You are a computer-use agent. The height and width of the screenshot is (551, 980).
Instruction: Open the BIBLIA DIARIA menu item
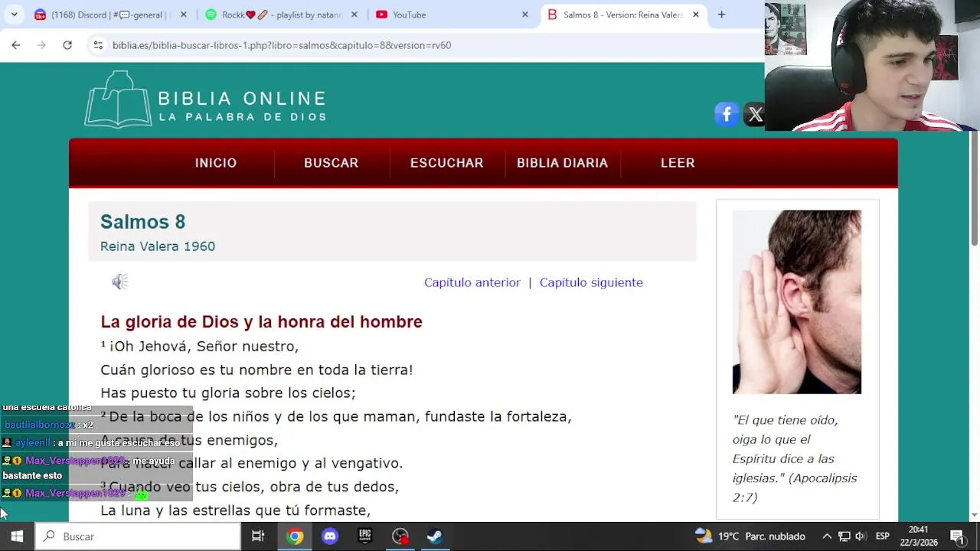click(563, 163)
